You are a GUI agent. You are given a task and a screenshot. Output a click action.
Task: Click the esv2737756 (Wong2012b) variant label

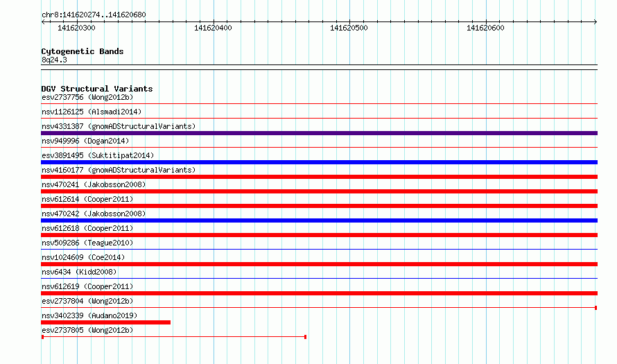point(87,97)
